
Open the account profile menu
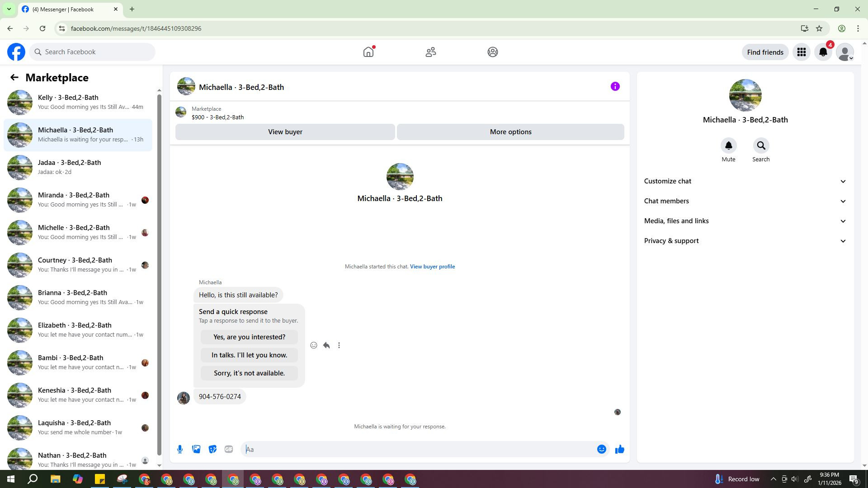tap(845, 52)
